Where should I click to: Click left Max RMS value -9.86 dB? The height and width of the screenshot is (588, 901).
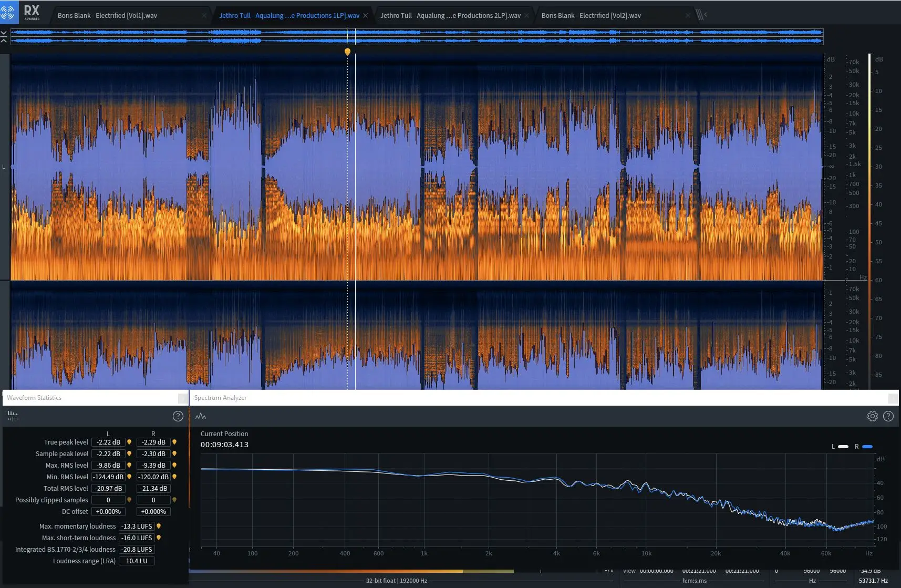108,465
